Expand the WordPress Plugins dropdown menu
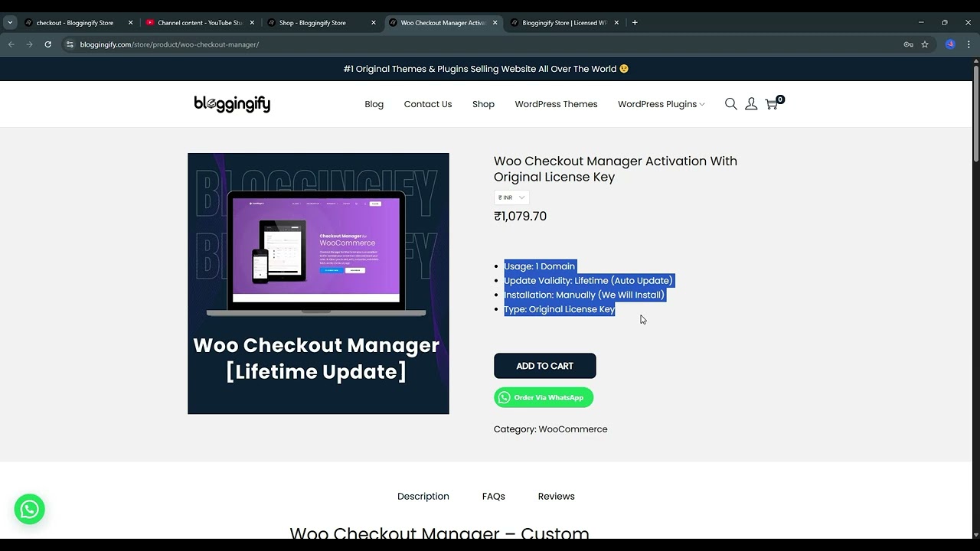 point(661,104)
